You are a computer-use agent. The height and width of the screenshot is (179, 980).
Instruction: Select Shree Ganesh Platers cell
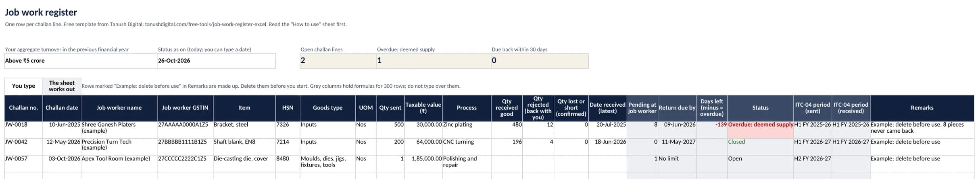click(x=119, y=130)
